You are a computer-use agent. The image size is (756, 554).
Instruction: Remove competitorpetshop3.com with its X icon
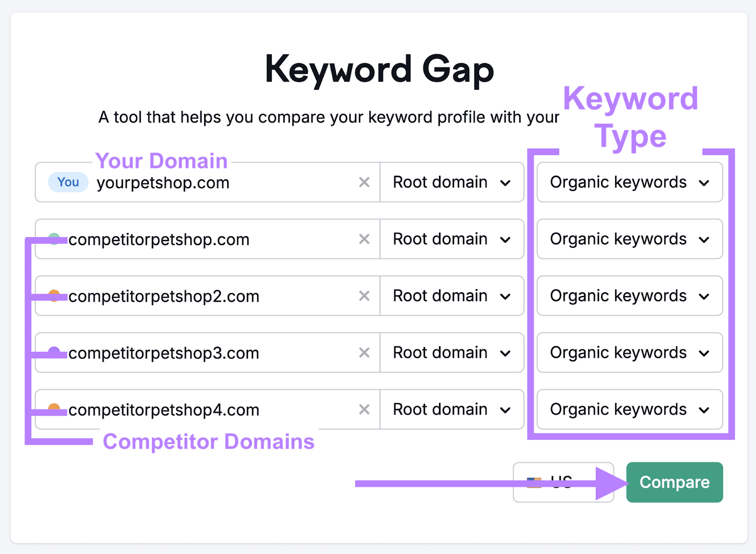coord(364,353)
